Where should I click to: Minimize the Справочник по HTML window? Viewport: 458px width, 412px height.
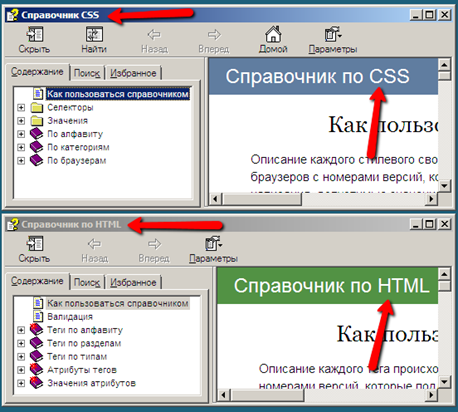pos(416,224)
